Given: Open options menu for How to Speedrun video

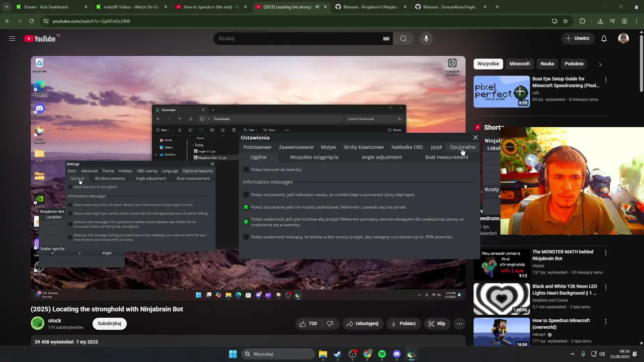Looking at the screenshot, I should coord(606,321).
